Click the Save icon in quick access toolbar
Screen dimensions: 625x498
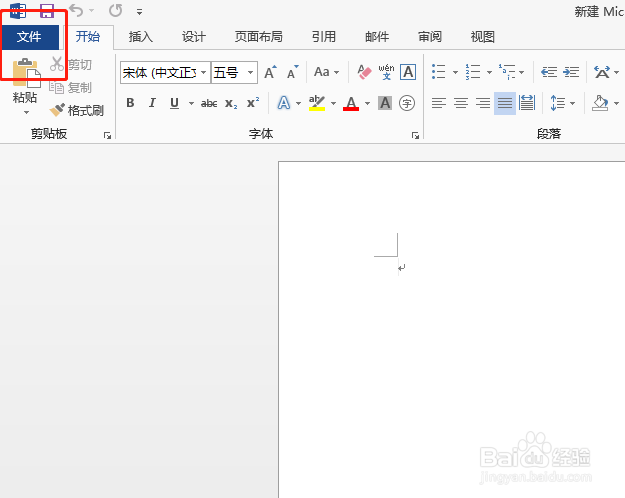(x=47, y=11)
